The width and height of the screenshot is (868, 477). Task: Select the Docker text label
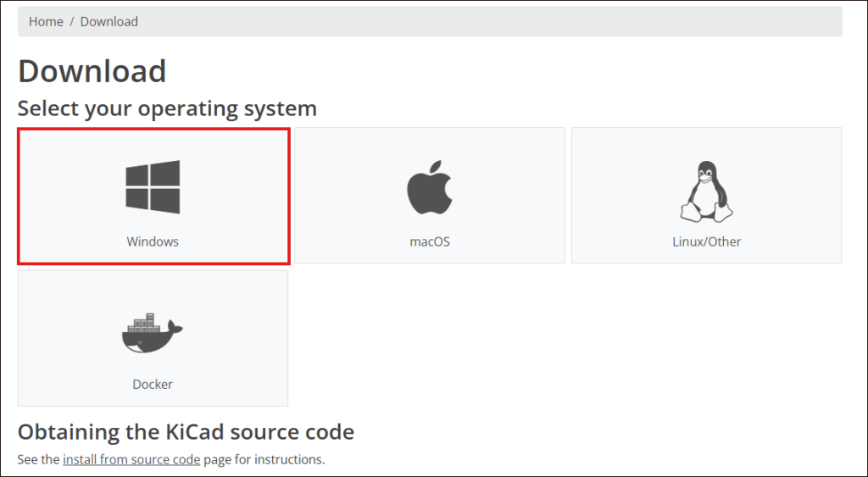(153, 384)
